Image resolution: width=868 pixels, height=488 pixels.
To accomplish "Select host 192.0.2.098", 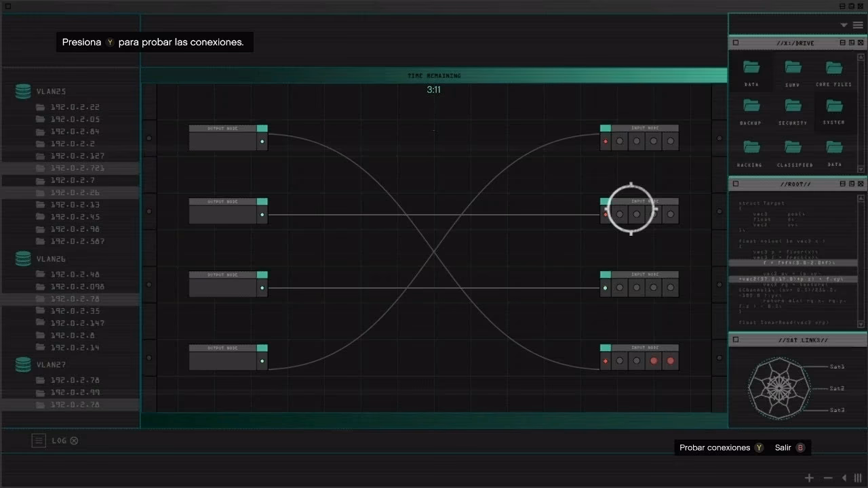I will pos(77,287).
